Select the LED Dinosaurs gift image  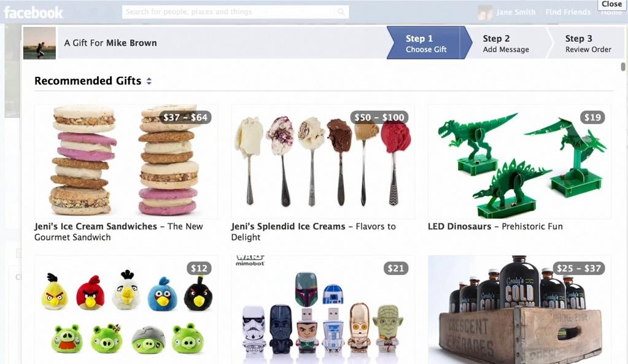[x=519, y=161]
